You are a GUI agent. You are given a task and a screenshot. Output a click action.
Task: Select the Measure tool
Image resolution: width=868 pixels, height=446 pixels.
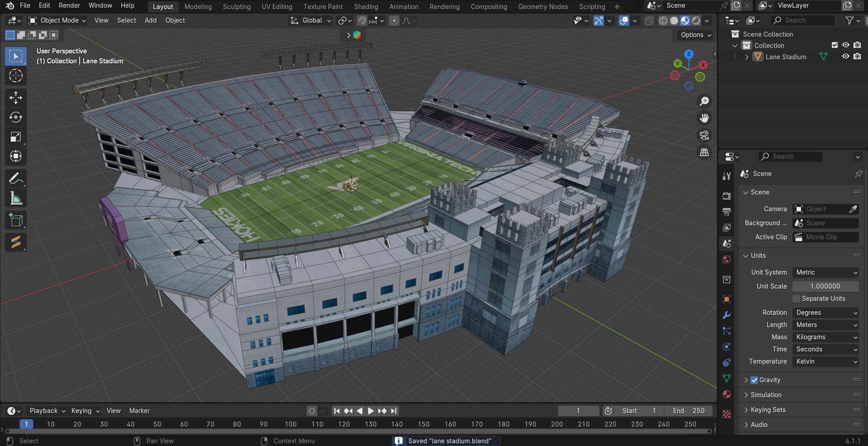[x=16, y=198]
